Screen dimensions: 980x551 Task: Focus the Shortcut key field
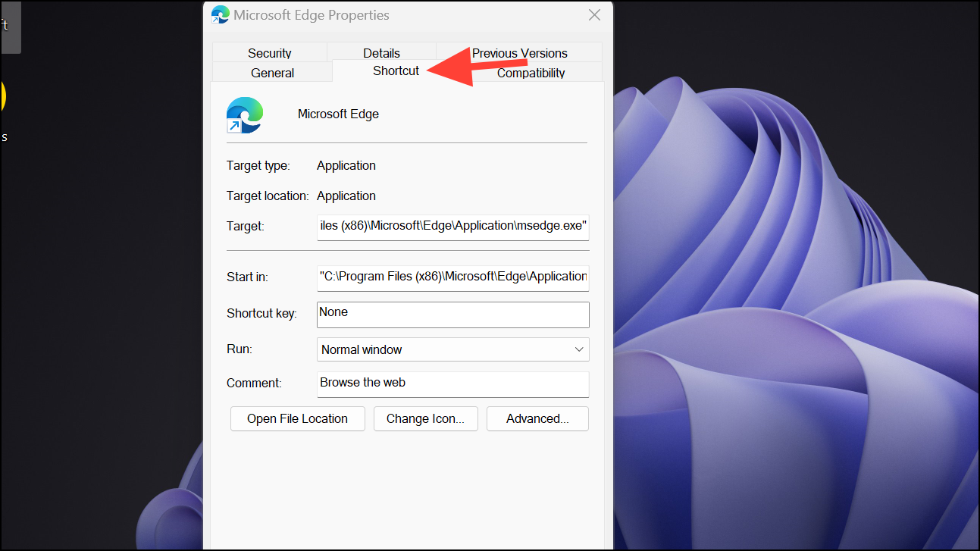pos(452,315)
